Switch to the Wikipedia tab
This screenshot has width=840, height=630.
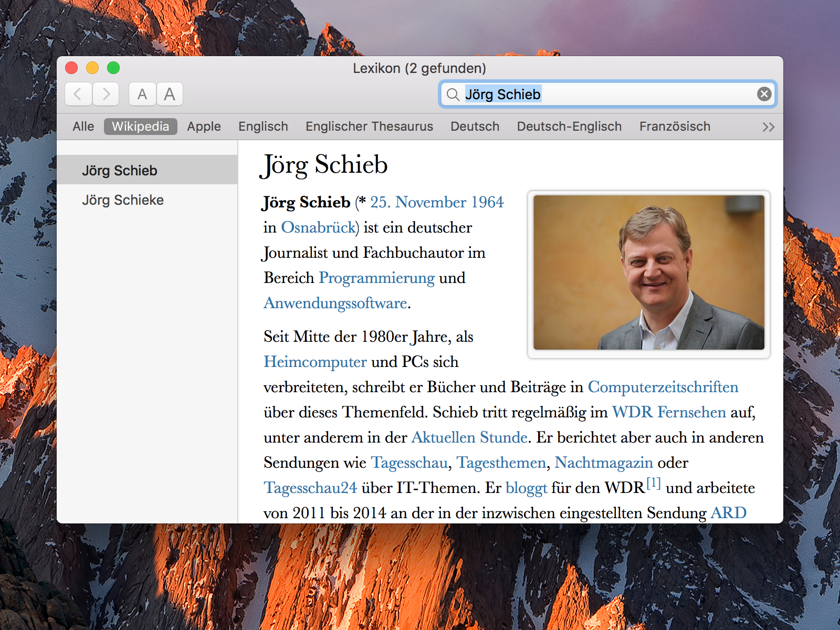click(x=140, y=127)
